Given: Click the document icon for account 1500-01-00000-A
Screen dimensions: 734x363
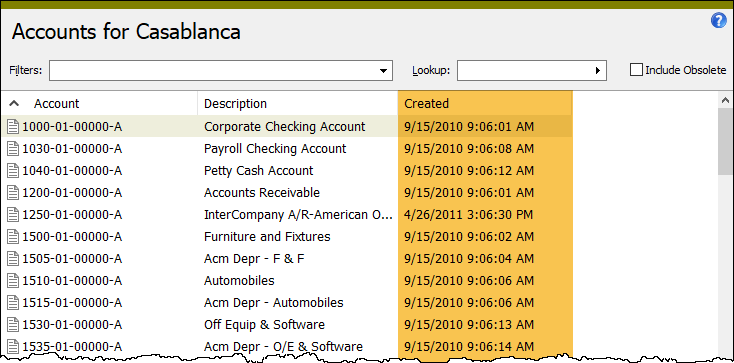Looking at the screenshot, I should (13, 237).
